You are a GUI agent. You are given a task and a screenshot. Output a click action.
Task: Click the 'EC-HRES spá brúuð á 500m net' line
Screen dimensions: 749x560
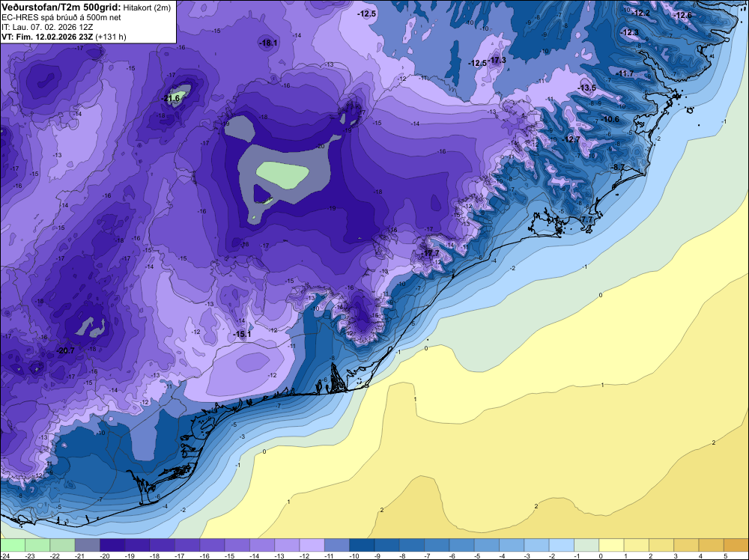click(61, 17)
